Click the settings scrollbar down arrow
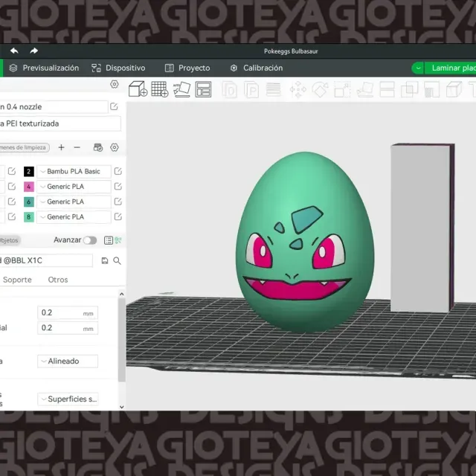Screen dimensions: 476x476 [x=122, y=407]
